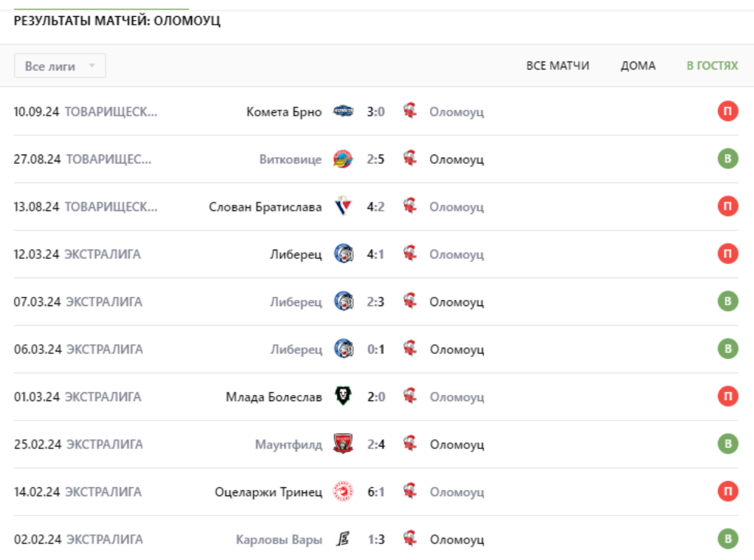Click the red loss badge for 10.09.24 match
754x560 pixels.
tap(728, 112)
